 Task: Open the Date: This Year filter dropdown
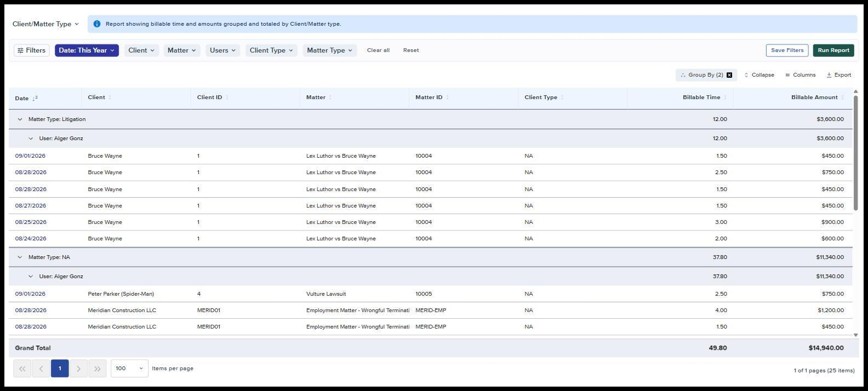(87, 50)
